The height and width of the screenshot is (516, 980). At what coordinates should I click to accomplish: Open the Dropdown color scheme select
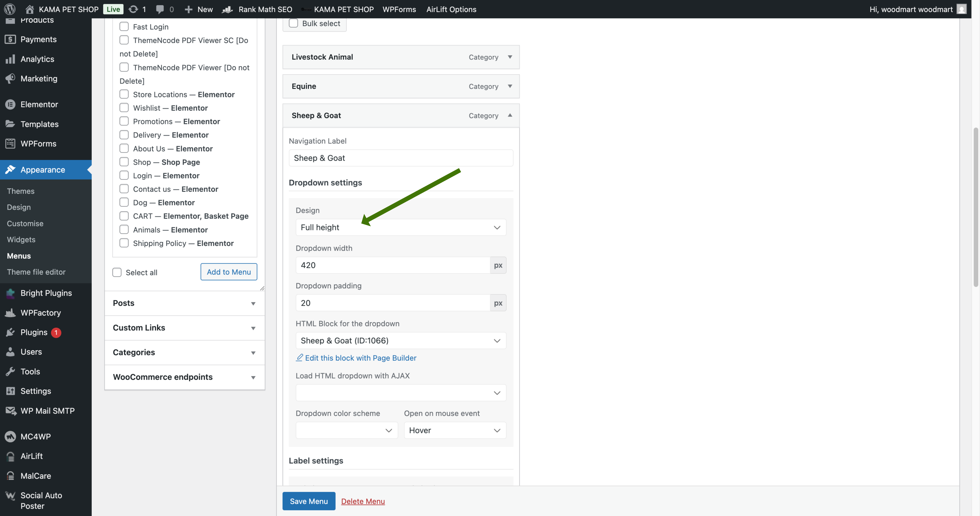[347, 430]
